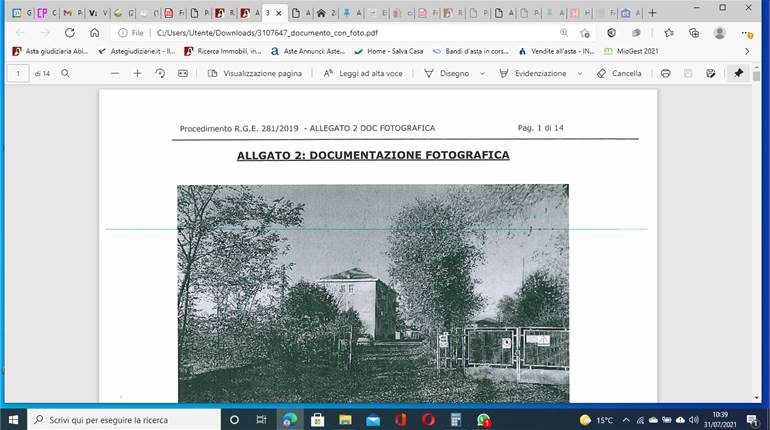Screen dimensions: 770x430
Task: Zoom in on the PDF
Action: tap(138, 73)
